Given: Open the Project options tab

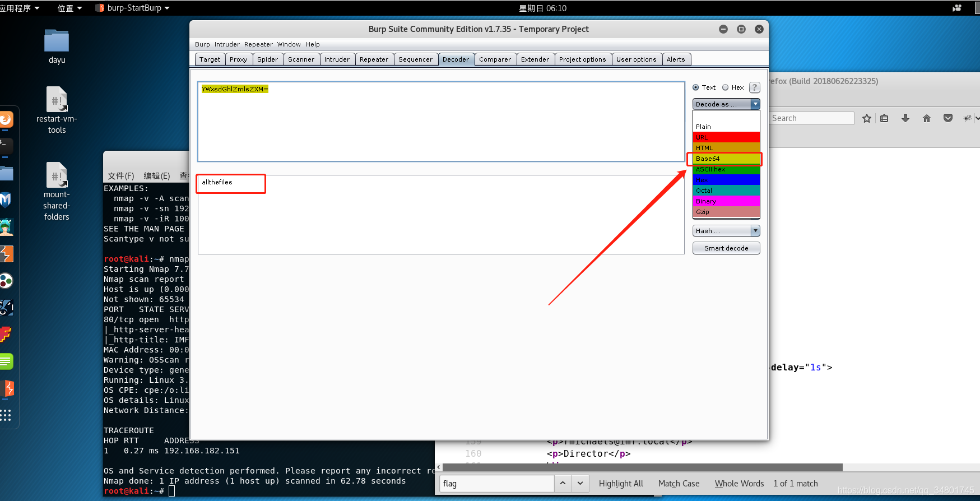Looking at the screenshot, I should (582, 59).
